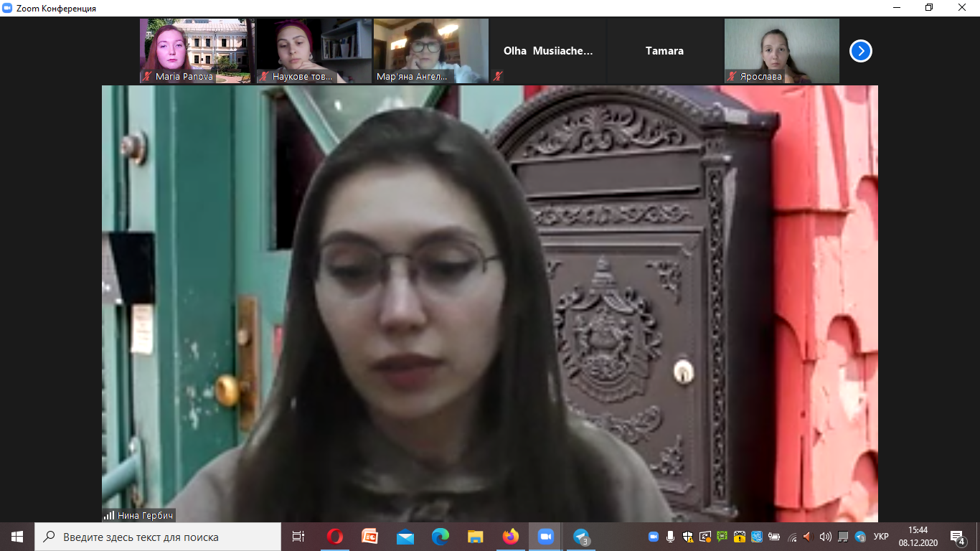Click the taskbar search field

[x=158, y=537]
